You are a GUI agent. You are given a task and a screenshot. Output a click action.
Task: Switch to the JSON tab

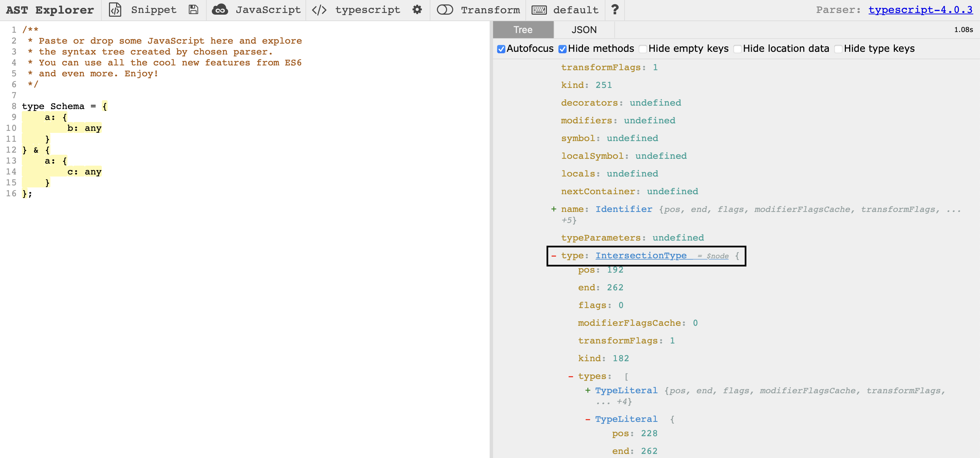584,30
